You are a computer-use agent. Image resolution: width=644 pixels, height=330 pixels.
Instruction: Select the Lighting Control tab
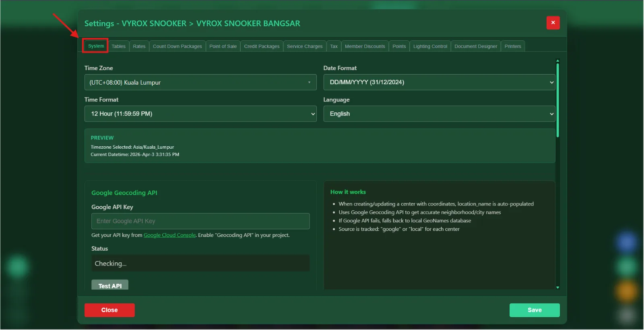click(x=430, y=46)
